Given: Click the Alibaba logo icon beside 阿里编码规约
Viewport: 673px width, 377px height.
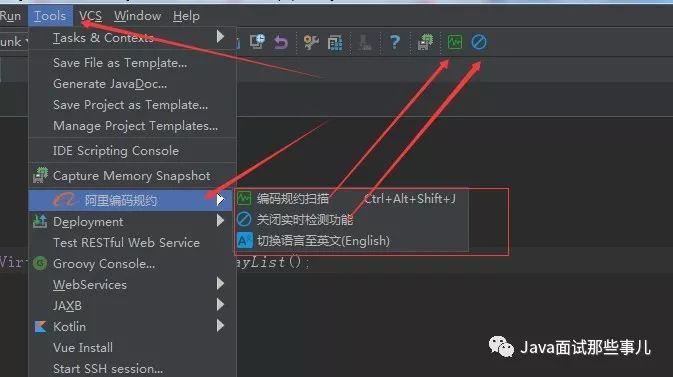Looking at the screenshot, I should point(64,200).
